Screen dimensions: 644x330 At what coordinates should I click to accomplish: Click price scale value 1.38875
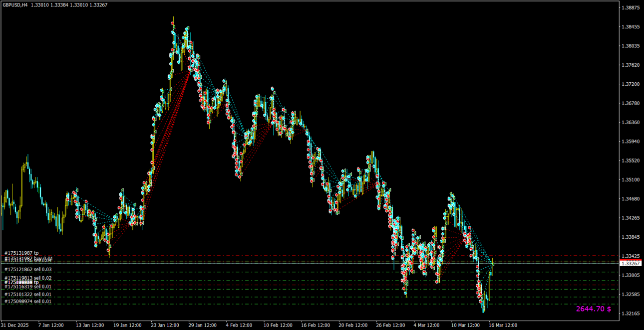pos(631,8)
